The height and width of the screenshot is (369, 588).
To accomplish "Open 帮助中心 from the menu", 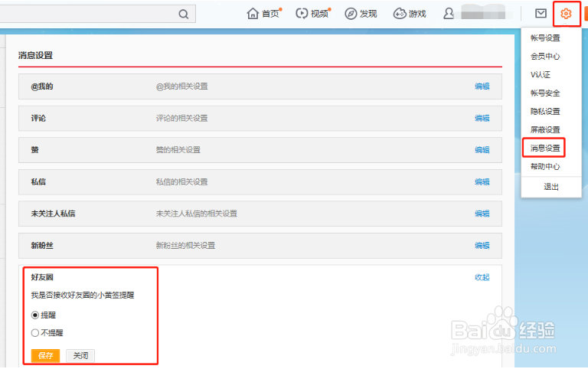I will pyautogui.click(x=545, y=166).
